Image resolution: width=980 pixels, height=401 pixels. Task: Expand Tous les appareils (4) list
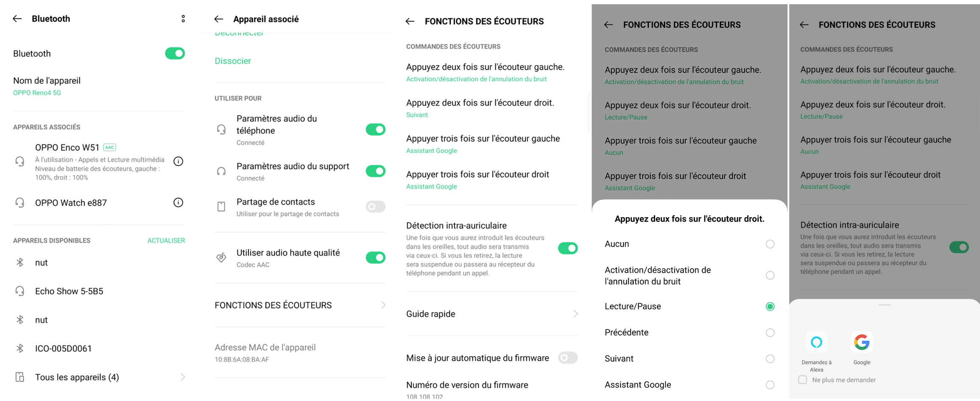(x=99, y=377)
